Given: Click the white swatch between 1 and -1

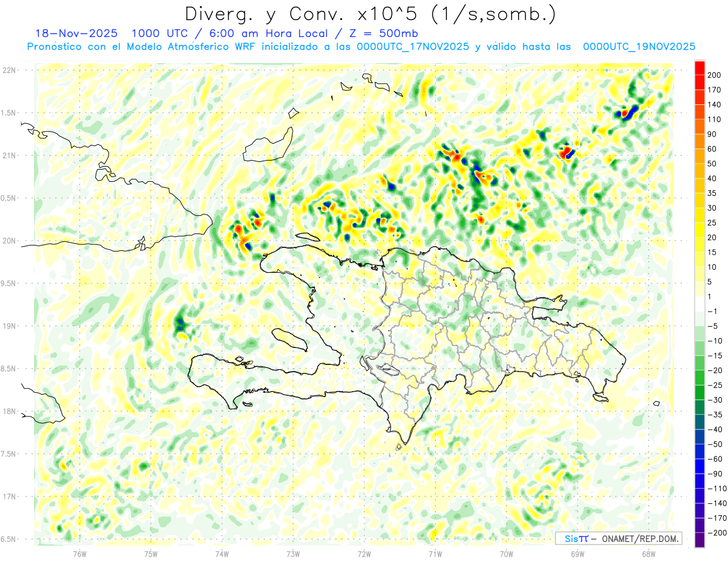Looking at the screenshot, I should click(699, 303).
